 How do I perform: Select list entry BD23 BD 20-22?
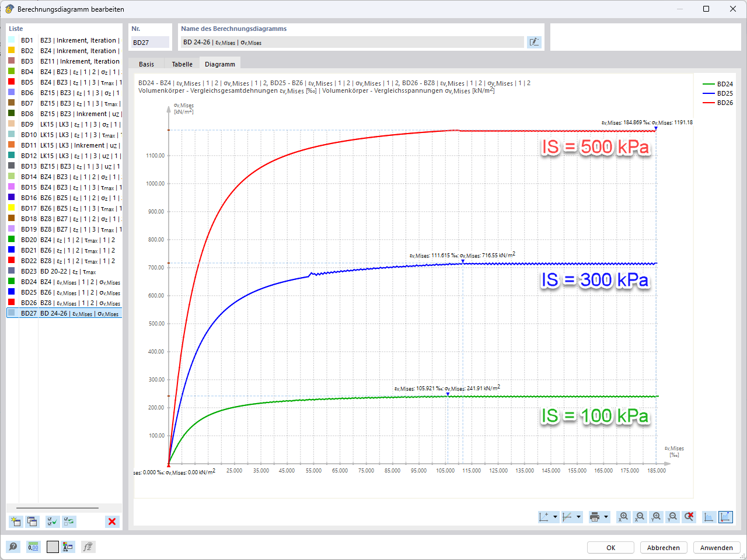pos(64,271)
